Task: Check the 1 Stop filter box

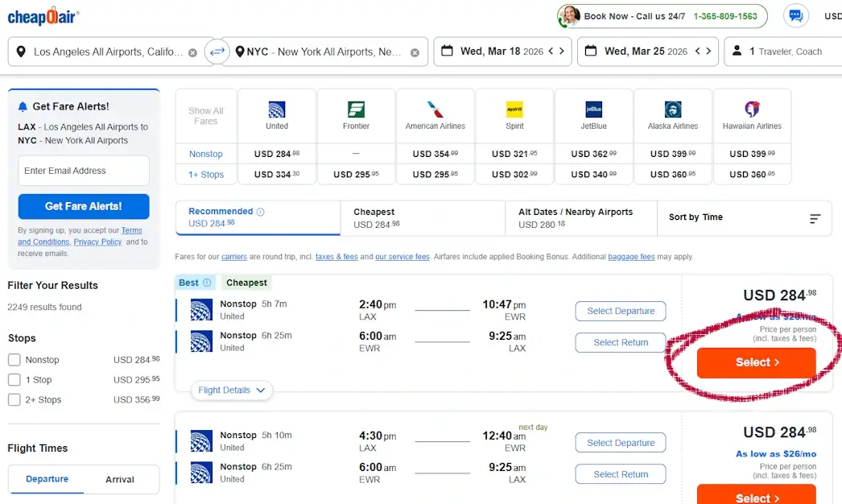Action: [14, 380]
